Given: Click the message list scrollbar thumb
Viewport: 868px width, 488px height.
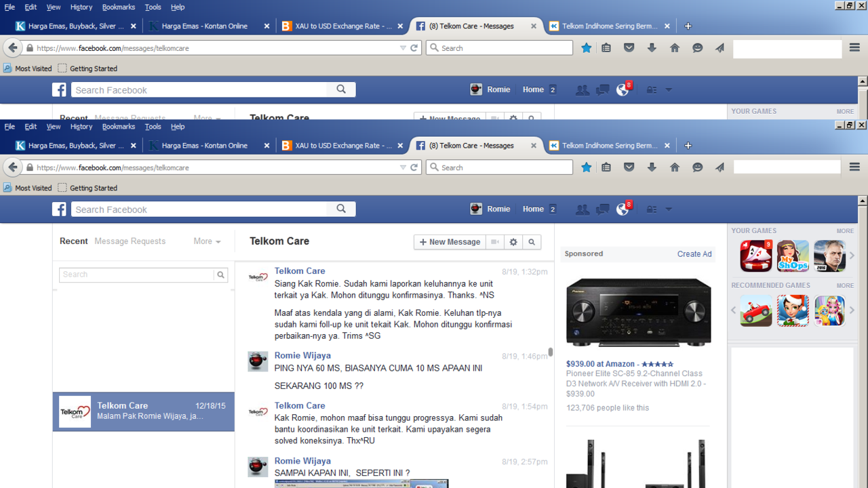Looking at the screenshot, I should point(551,352).
